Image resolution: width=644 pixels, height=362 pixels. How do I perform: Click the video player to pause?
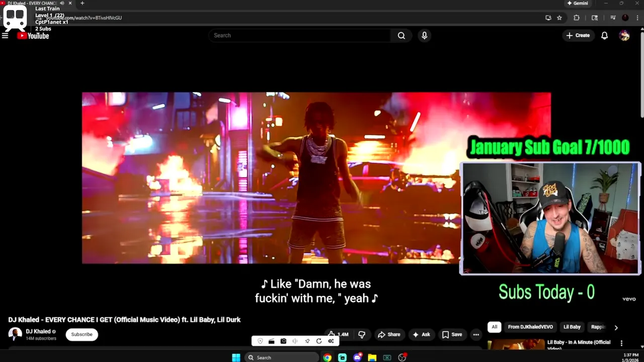pos(316,178)
